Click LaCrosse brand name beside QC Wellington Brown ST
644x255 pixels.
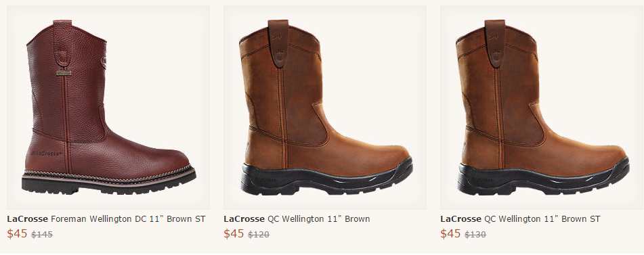(x=460, y=219)
